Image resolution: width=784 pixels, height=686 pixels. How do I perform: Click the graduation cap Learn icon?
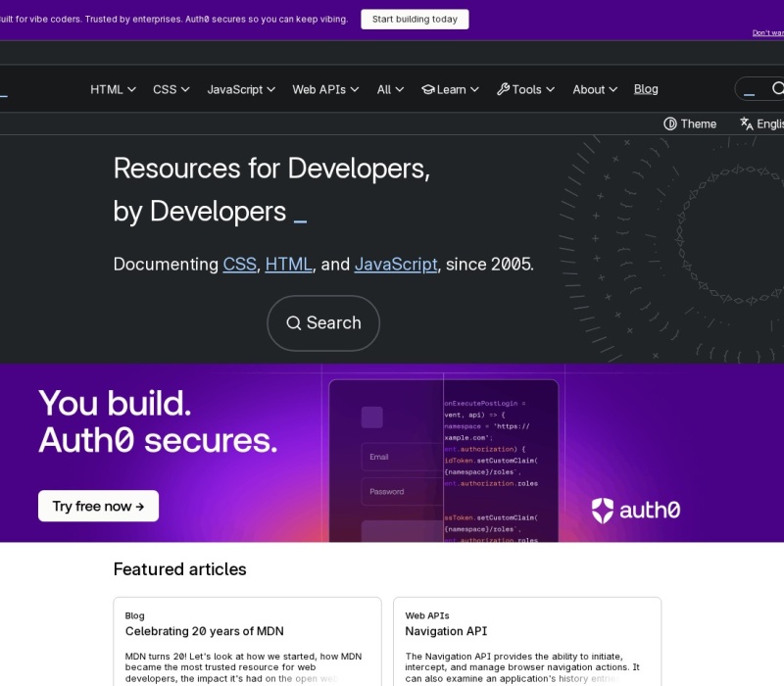click(x=428, y=89)
